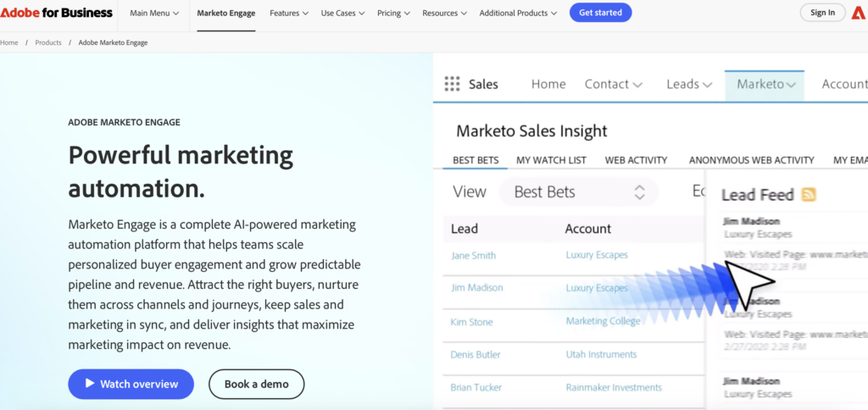
Task: Go to Products in the breadcrumb
Action: (48, 42)
